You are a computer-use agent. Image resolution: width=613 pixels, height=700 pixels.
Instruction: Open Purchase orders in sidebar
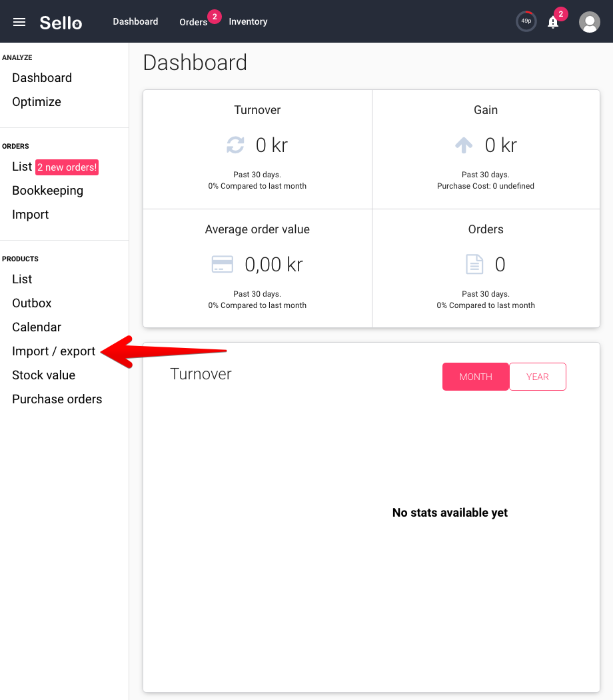click(57, 399)
